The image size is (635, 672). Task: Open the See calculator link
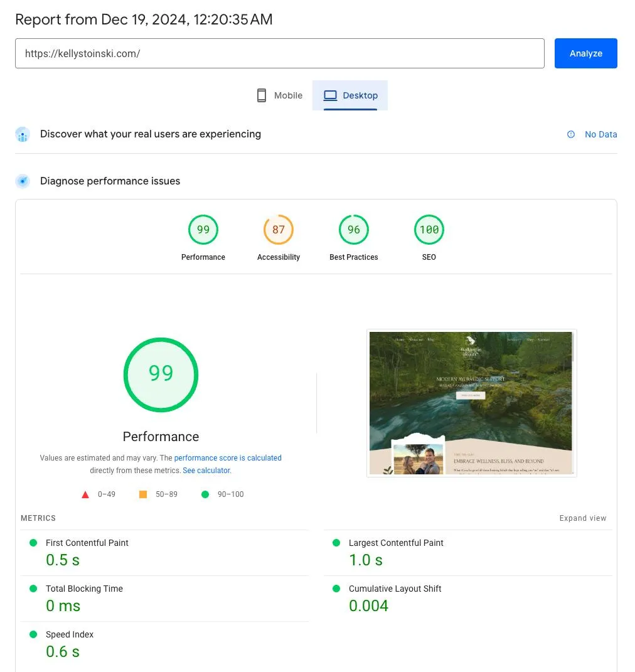click(206, 471)
